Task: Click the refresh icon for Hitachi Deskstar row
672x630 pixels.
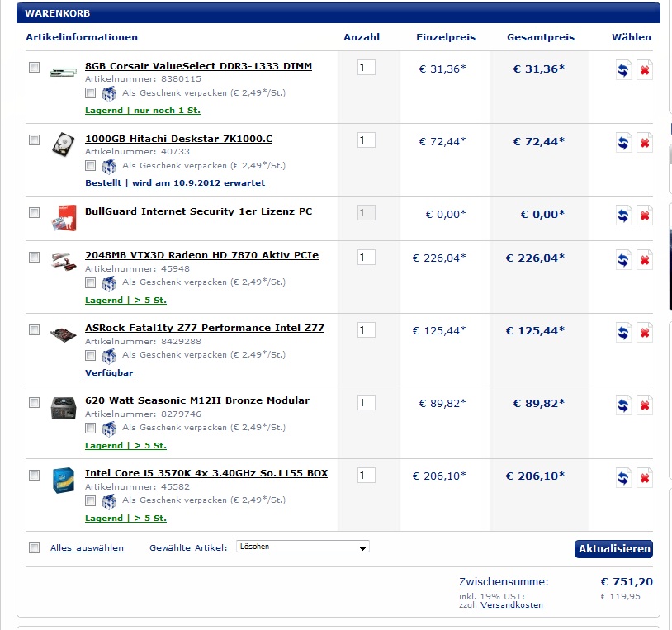Action: click(623, 143)
